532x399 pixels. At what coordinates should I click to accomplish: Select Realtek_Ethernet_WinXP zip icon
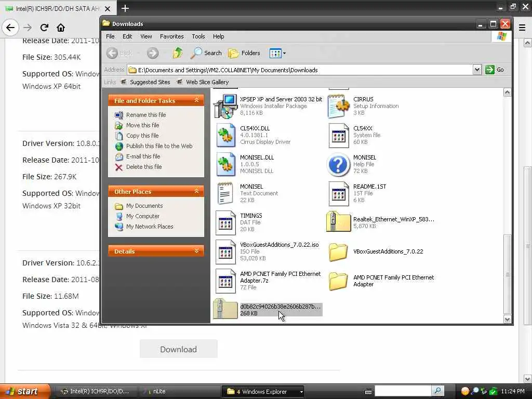click(338, 222)
